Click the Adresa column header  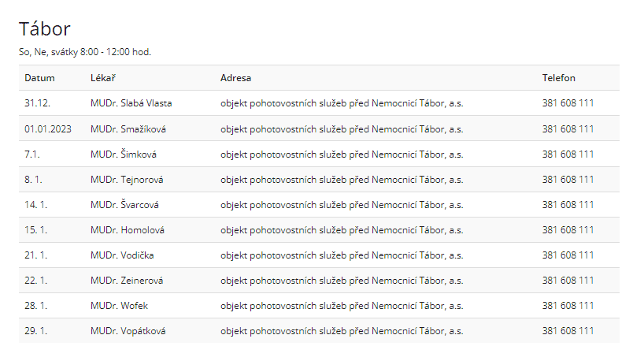pyautogui.click(x=235, y=78)
